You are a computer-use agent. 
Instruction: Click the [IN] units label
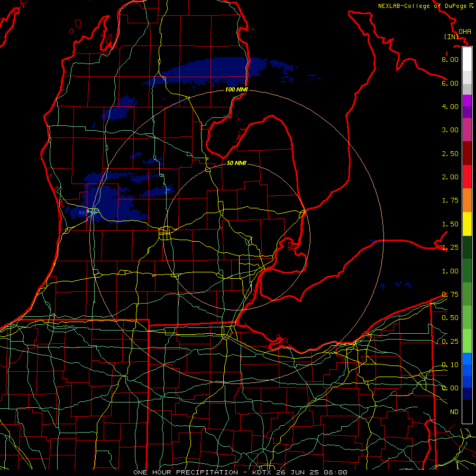point(452,36)
